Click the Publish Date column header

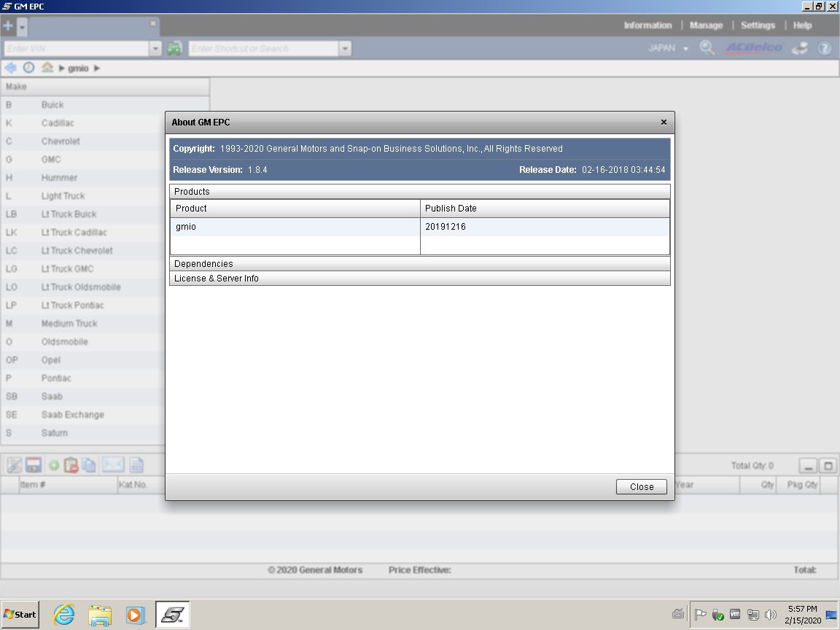545,209
